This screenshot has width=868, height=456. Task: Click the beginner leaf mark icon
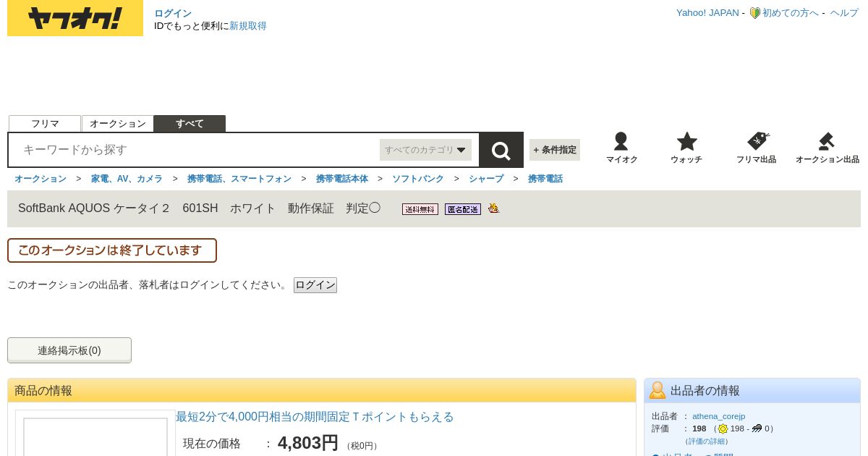click(754, 13)
